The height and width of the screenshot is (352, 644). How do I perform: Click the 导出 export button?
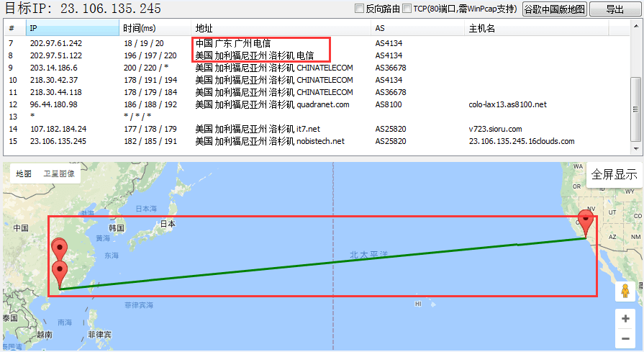pyautogui.click(x=614, y=9)
